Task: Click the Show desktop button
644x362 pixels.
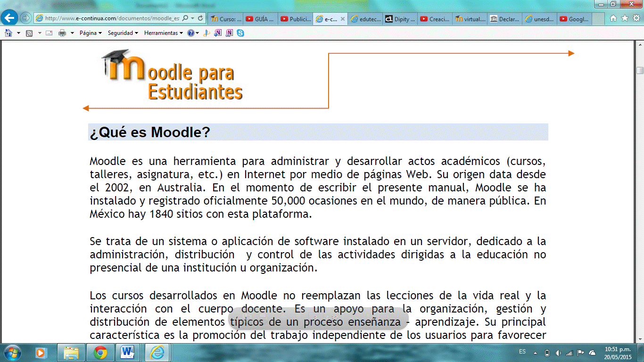Action: click(641, 353)
